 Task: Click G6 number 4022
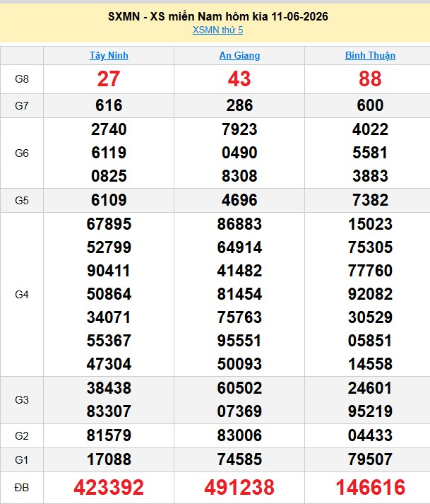(370, 129)
